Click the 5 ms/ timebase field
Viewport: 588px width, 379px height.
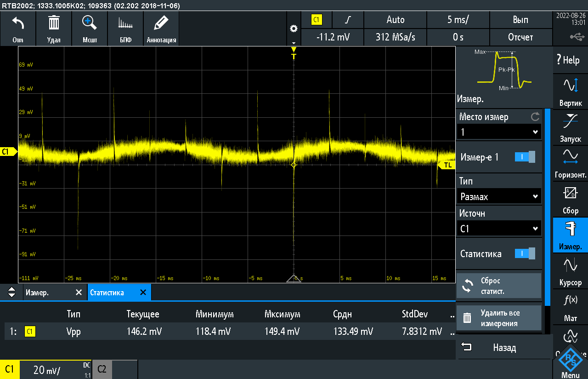[458, 20]
